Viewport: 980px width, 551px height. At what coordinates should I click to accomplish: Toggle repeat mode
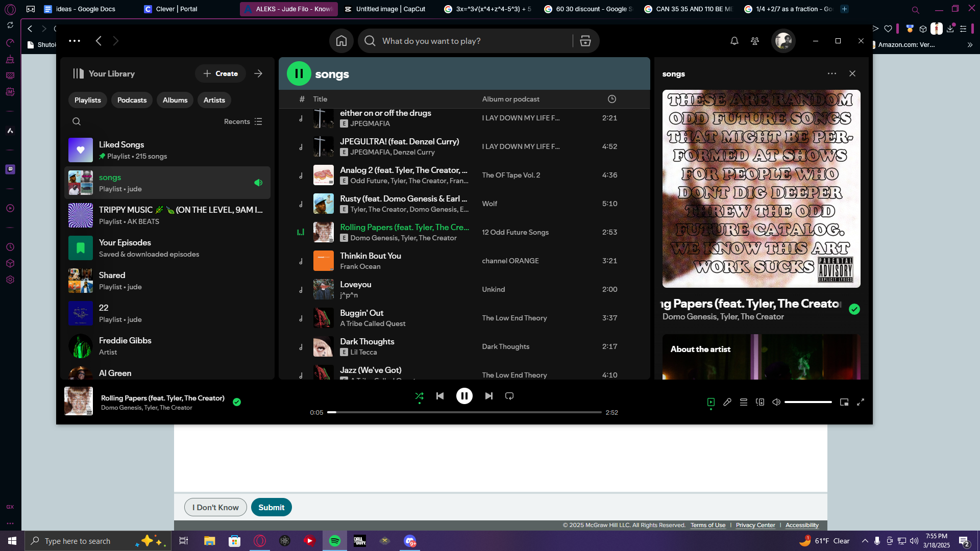[509, 396]
